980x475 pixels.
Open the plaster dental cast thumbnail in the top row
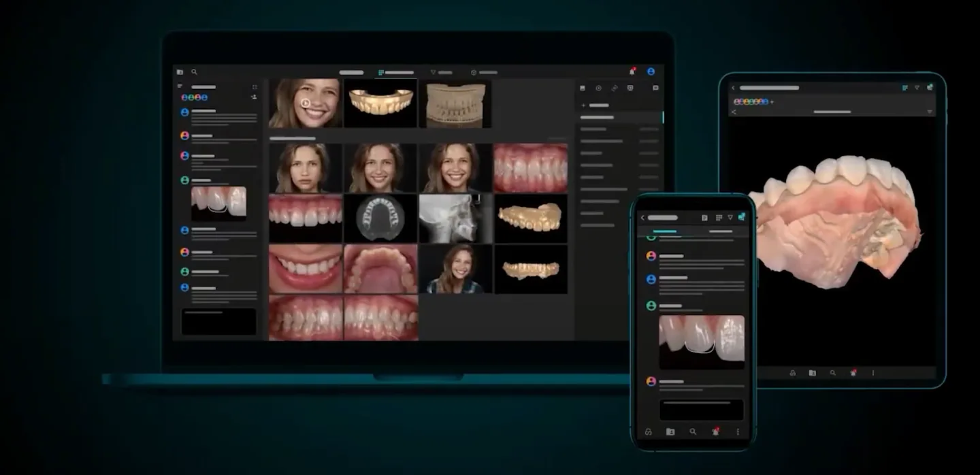pyautogui.click(x=455, y=103)
